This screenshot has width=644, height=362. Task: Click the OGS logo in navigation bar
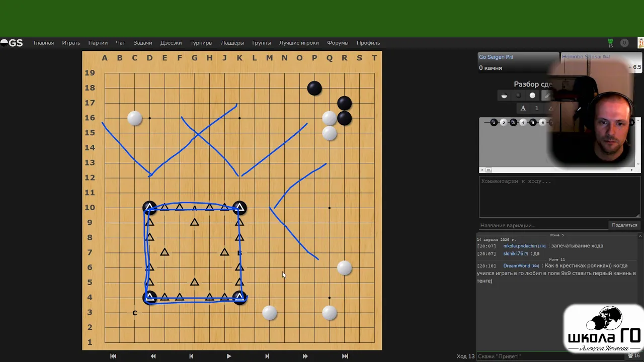point(12,43)
